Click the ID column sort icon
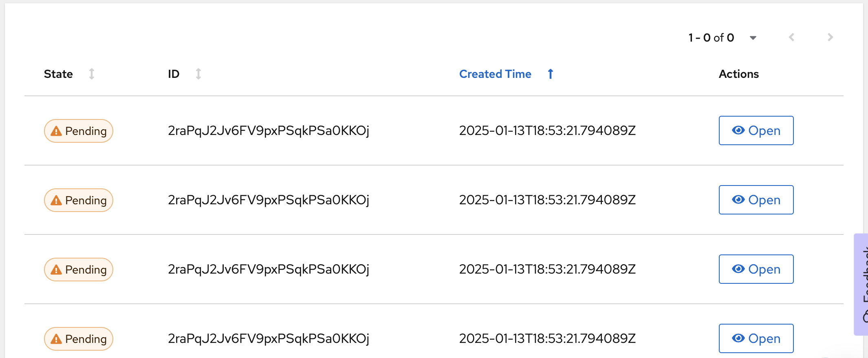 click(198, 74)
